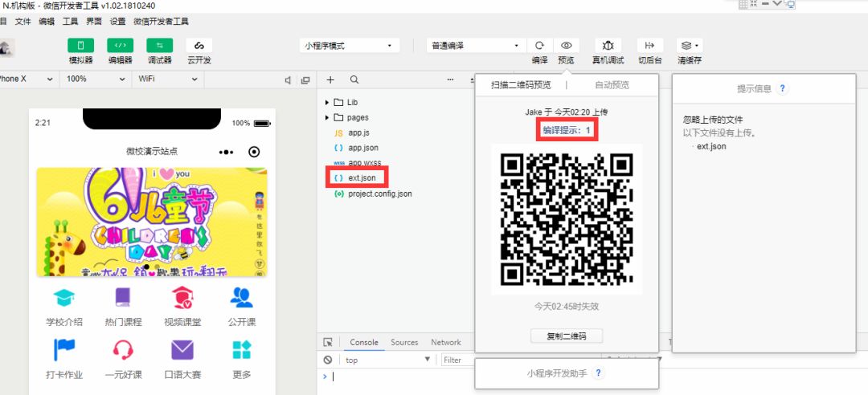Click the 编译提示: 1 link

coord(567,131)
